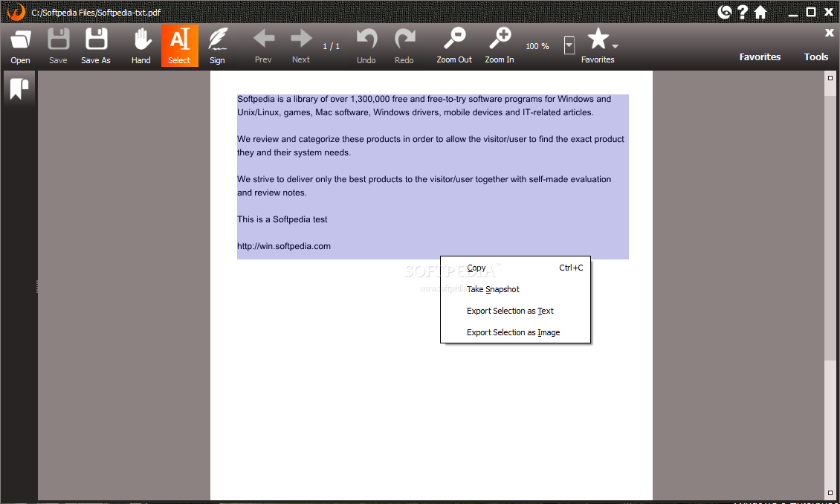
Task: Click scrollbar bottom arrow button
Action: click(x=830, y=493)
